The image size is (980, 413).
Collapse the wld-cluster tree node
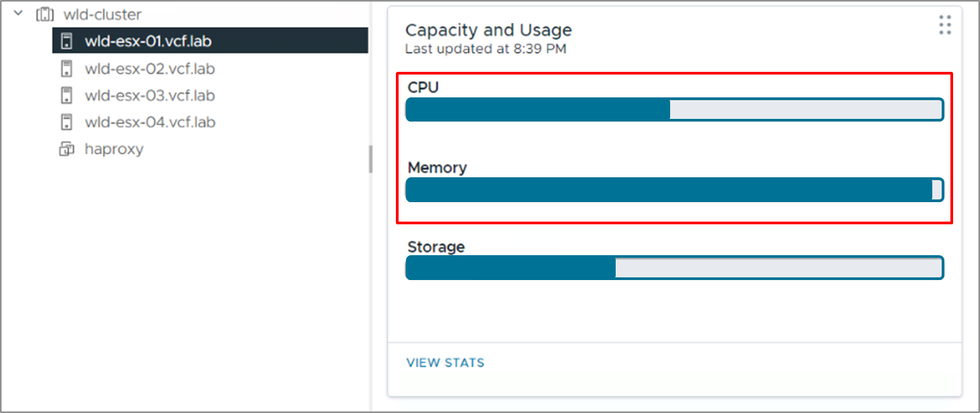click(18, 13)
